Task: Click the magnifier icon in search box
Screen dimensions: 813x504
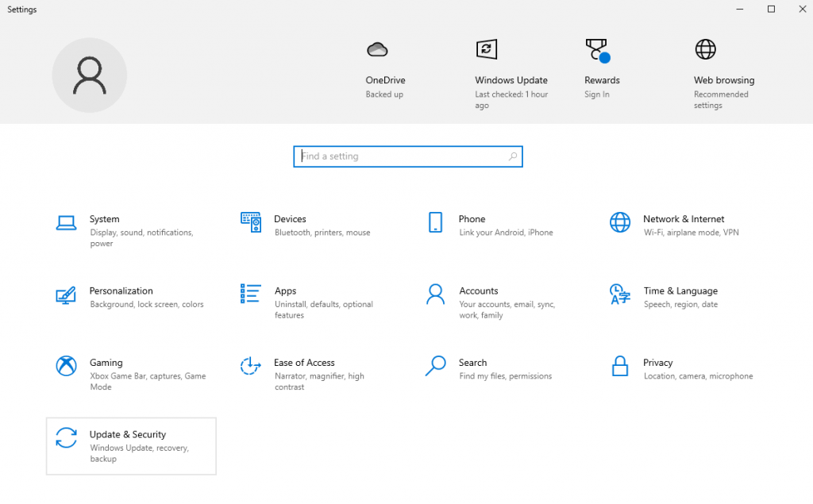Action: point(513,156)
